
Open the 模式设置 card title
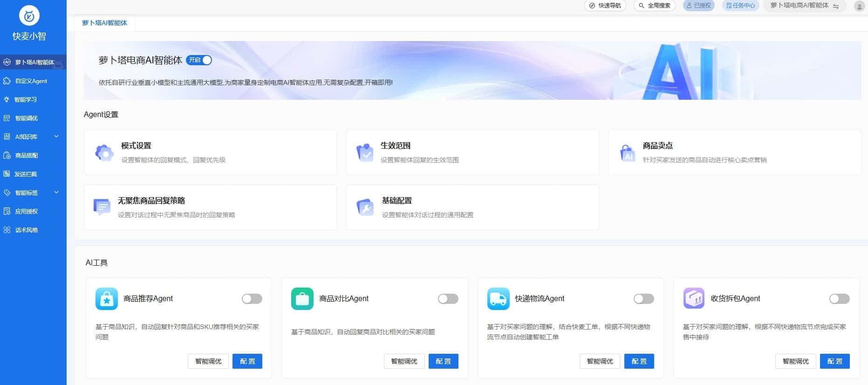(136, 146)
